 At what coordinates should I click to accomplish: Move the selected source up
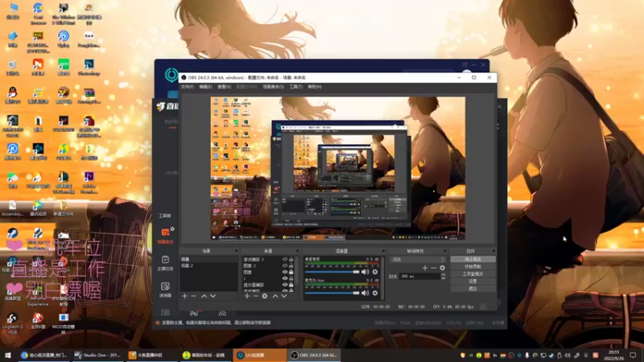275,296
